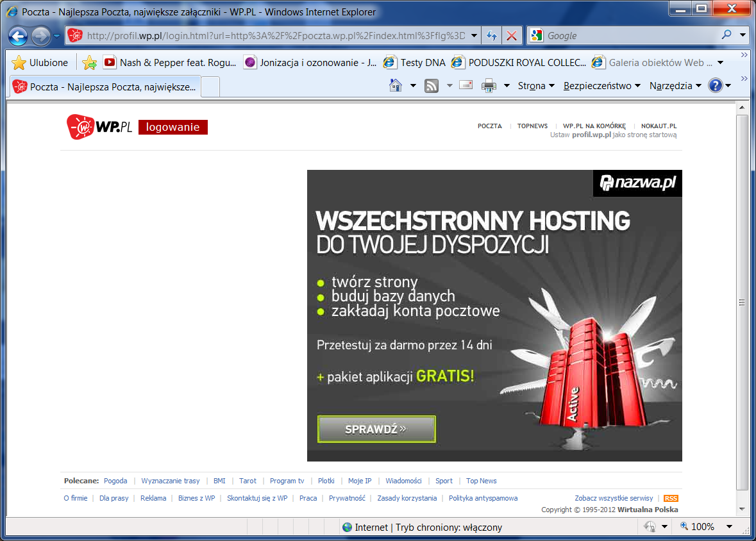
Task: Click the magnifier search icon
Action: click(727, 35)
